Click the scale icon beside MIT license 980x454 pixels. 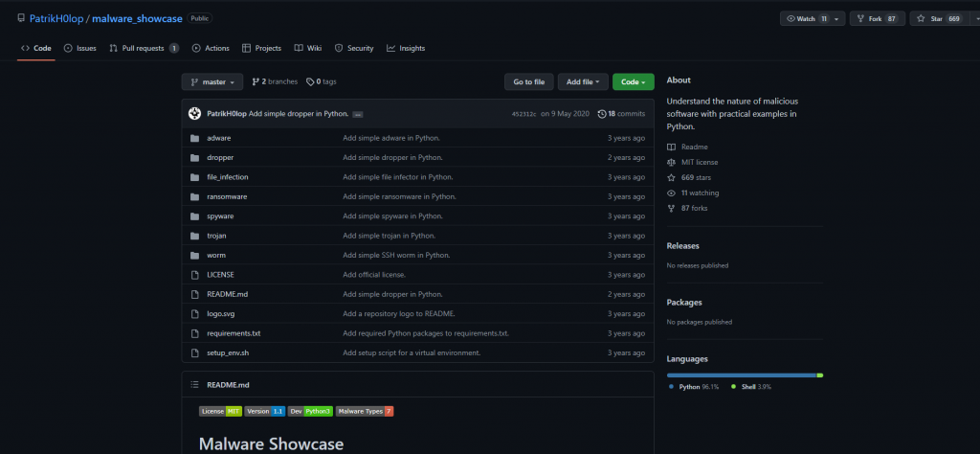coord(671,162)
